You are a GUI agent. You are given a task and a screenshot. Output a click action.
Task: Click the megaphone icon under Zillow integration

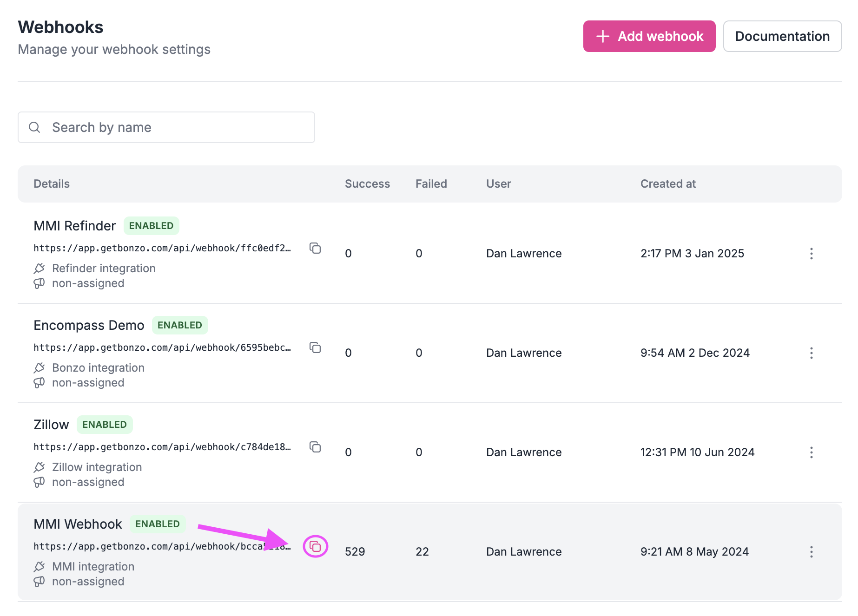pos(39,482)
